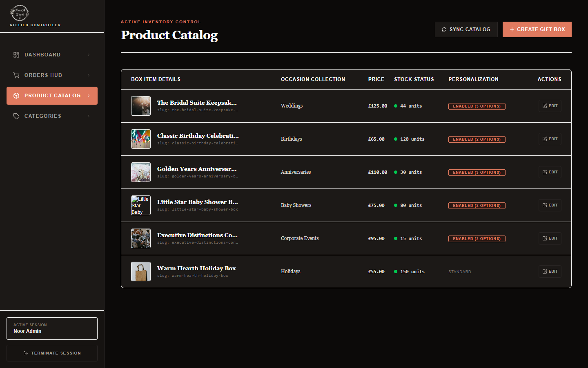
Task: Click the Orders Hub cart icon
Action: pyautogui.click(x=16, y=75)
